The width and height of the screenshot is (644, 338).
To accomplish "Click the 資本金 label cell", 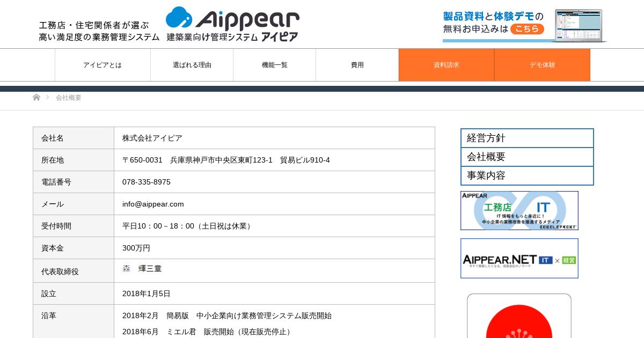I will tap(74, 248).
